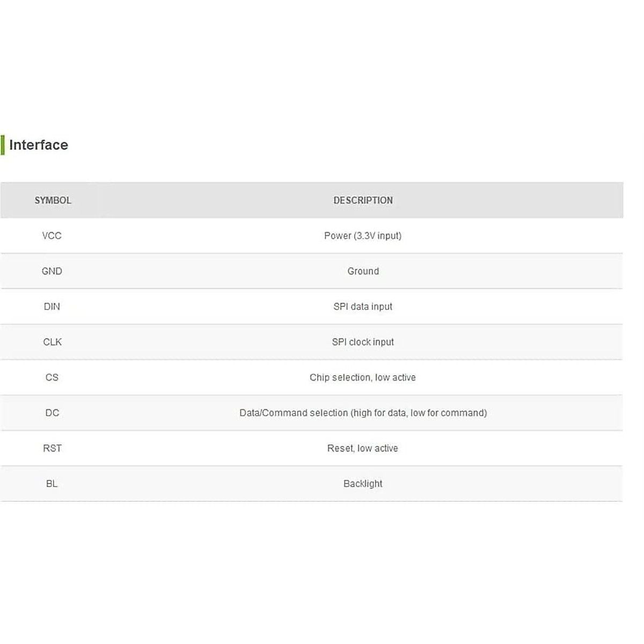This screenshot has width=644, height=644.
Task: Select the GND symbol cell
Action: [x=52, y=271]
